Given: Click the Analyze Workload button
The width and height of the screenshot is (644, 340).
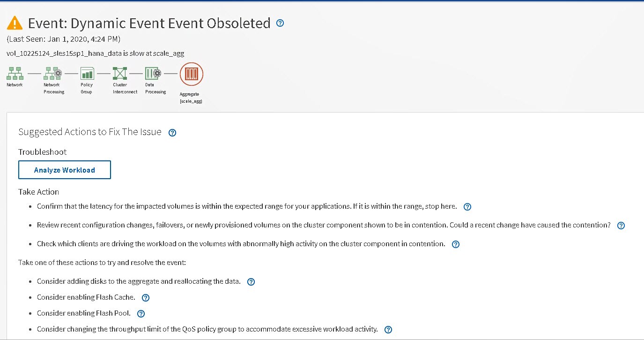Looking at the screenshot, I should click(65, 170).
